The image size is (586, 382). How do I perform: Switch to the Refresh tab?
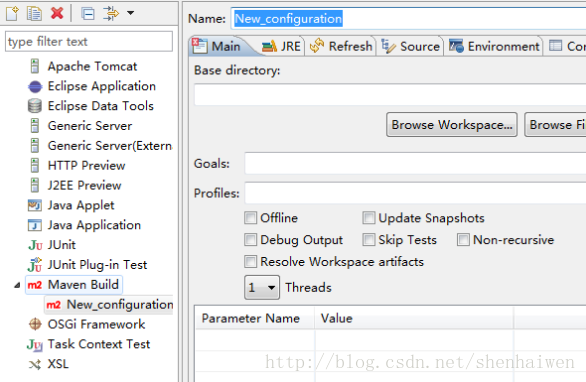(341, 46)
